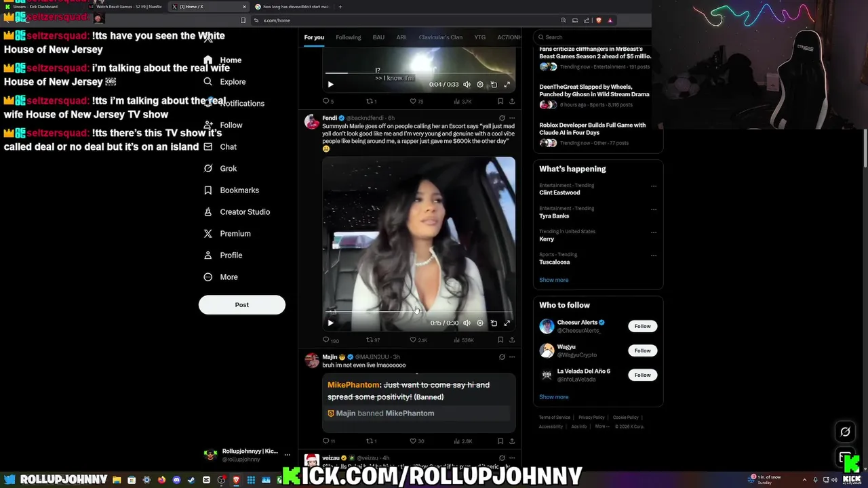868x488 pixels.
Task: Expand the More menu in X sidebar
Action: point(221,277)
